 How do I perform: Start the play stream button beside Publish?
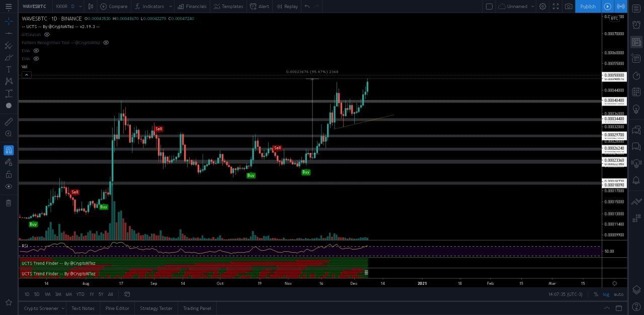(x=607, y=7)
